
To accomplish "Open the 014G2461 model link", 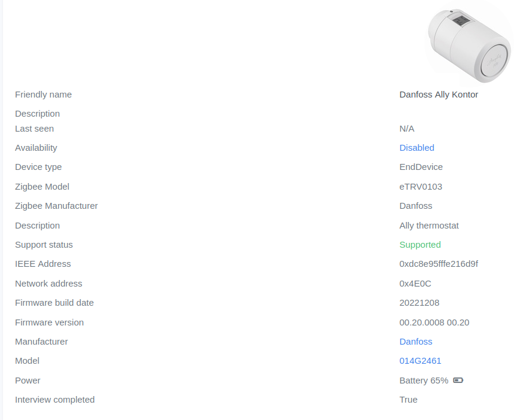I will (x=420, y=361).
